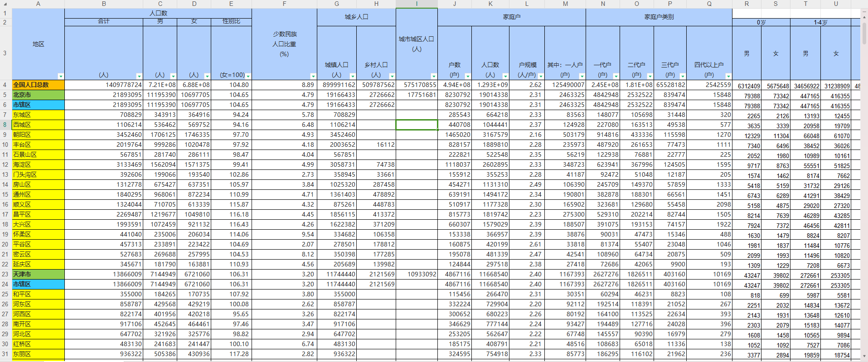868x362 pixels.
Task: Select the 门头沟区 cell
Action: (38, 174)
